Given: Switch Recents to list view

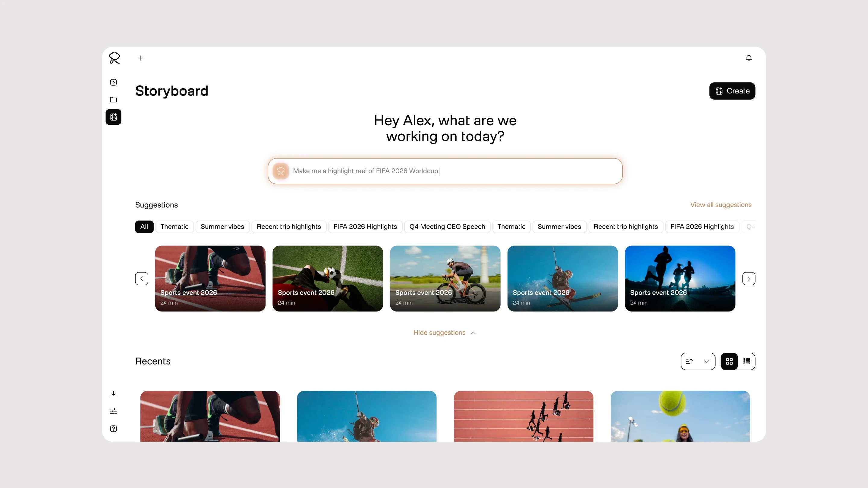Looking at the screenshot, I should click(x=747, y=361).
